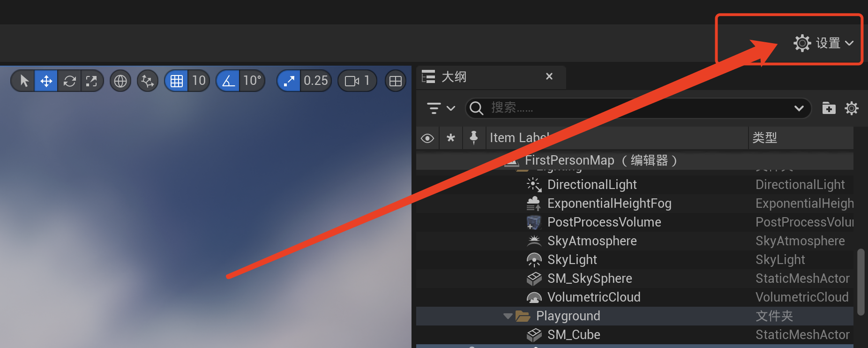Add new folder in Outliner
This screenshot has height=348, width=868.
tap(829, 108)
